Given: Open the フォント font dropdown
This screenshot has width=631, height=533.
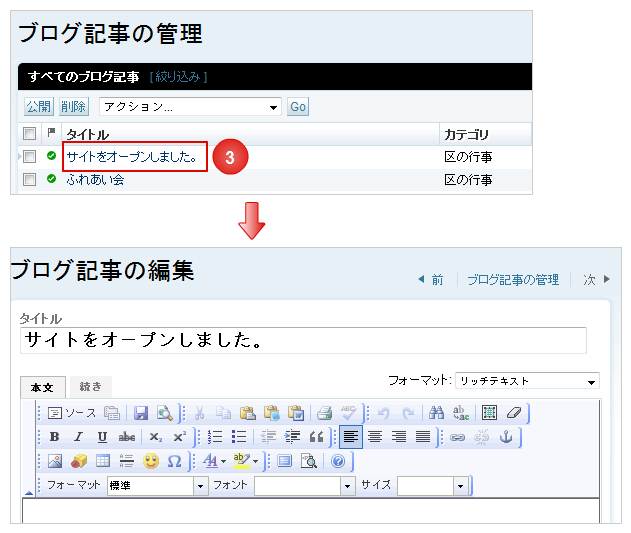Looking at the screenshot, I should pos(305,486).
